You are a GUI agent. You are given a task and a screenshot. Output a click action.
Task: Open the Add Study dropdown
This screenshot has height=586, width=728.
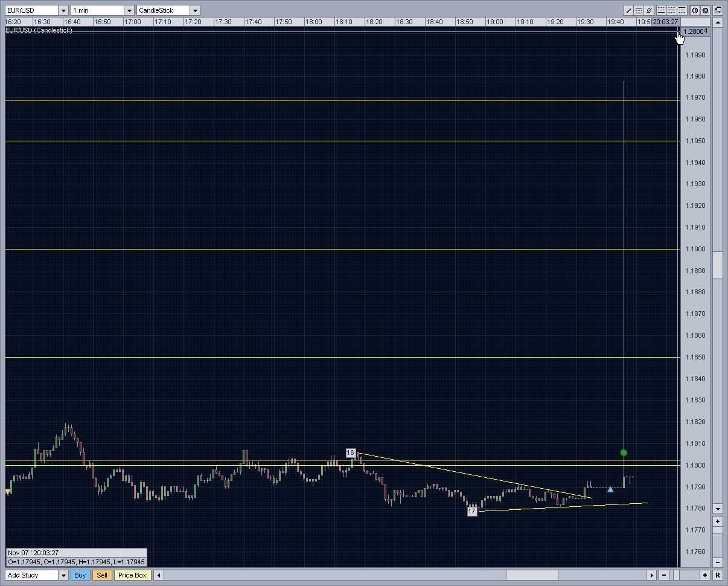pos(63,576)
